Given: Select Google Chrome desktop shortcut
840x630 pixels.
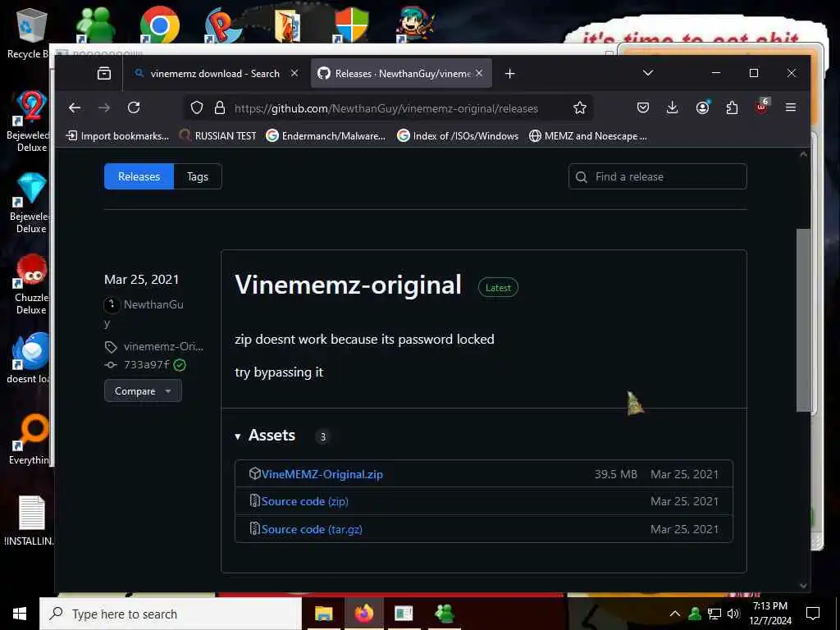Looking at the screenshot, I should (x=160, y=24).
